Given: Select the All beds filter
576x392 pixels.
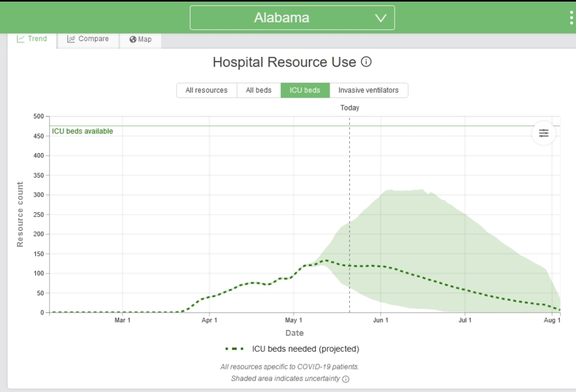Looking at the screenshot, I should pyautogui.click(x=259, y=90).
